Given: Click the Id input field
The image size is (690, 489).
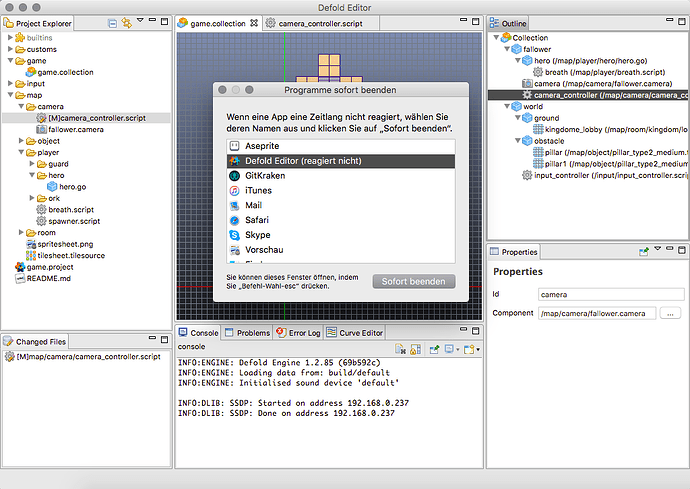Looking at the screenshot, I should coord(595,295).
